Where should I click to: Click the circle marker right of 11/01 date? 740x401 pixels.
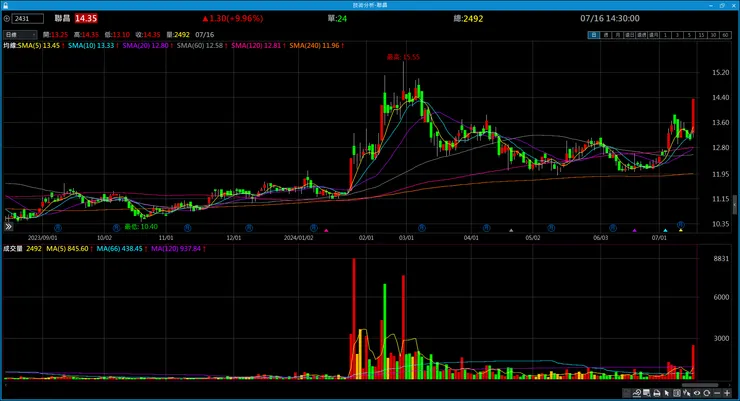[187, 228]
